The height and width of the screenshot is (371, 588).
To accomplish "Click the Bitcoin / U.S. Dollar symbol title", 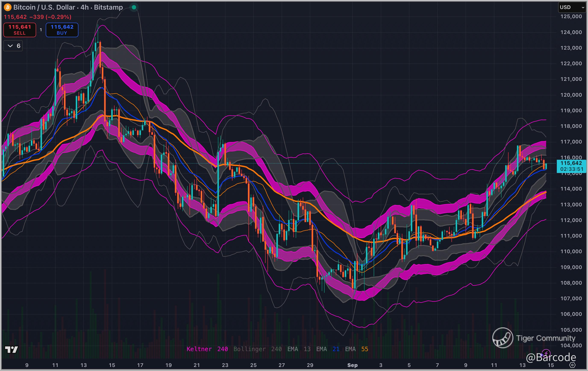I will 44,7.
